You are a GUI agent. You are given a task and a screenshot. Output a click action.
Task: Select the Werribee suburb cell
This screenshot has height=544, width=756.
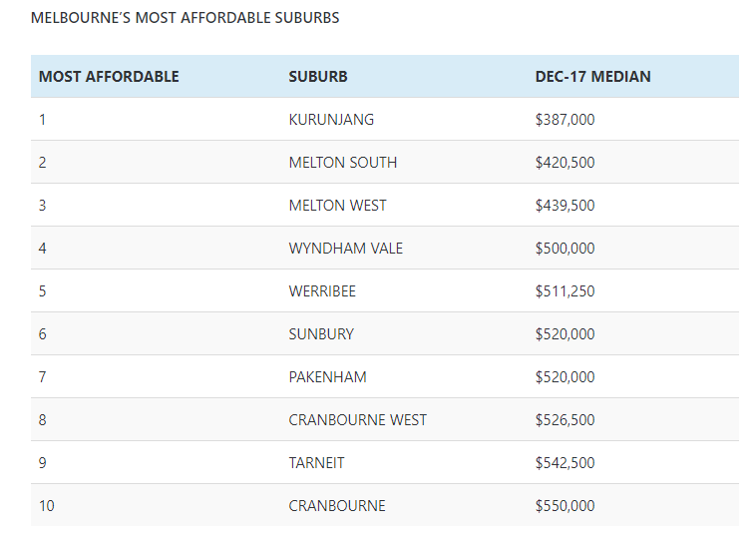pos(322,291)
